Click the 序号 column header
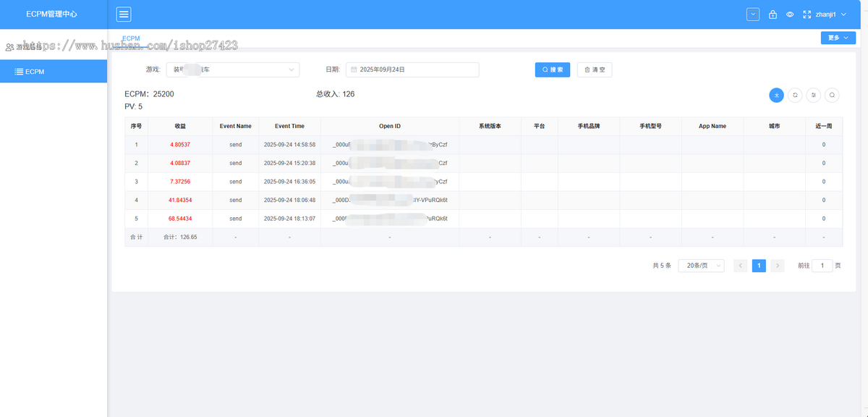The width and height of the screenshot is (868, 417). click(136, 126)
